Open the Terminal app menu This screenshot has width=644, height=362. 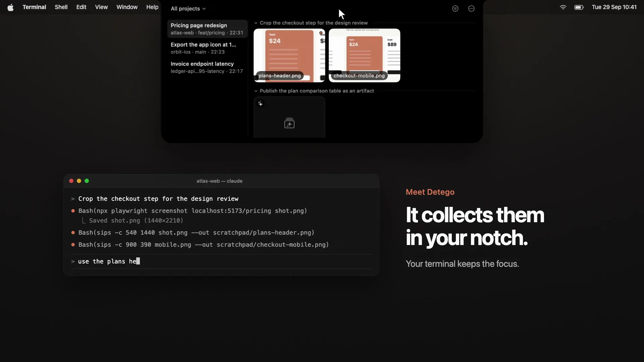(34, 7)
